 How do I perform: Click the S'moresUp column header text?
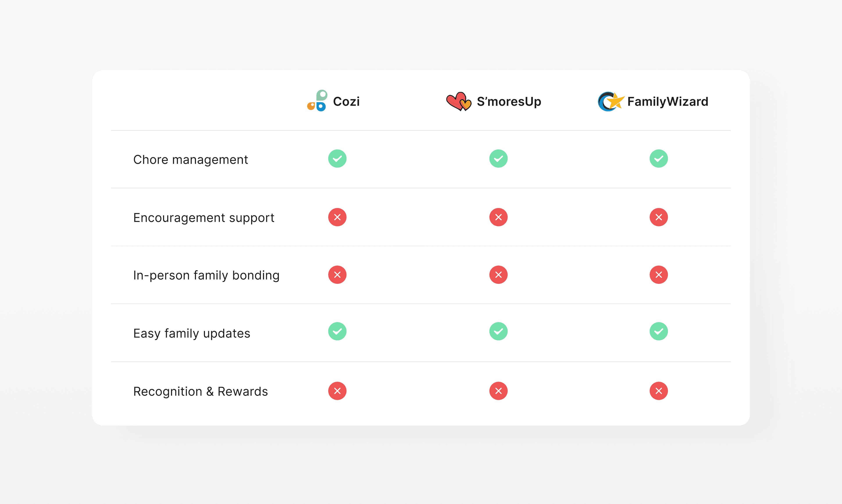[509, 101]
